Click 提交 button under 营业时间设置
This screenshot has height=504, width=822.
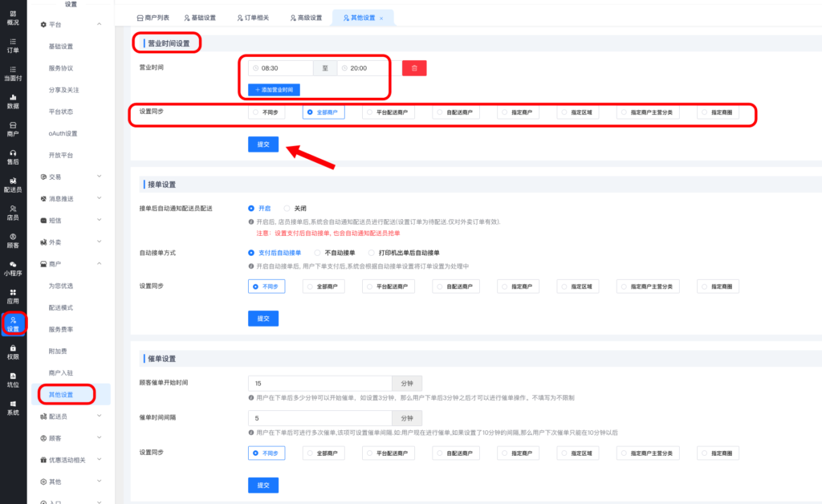[x=263, y=144]
